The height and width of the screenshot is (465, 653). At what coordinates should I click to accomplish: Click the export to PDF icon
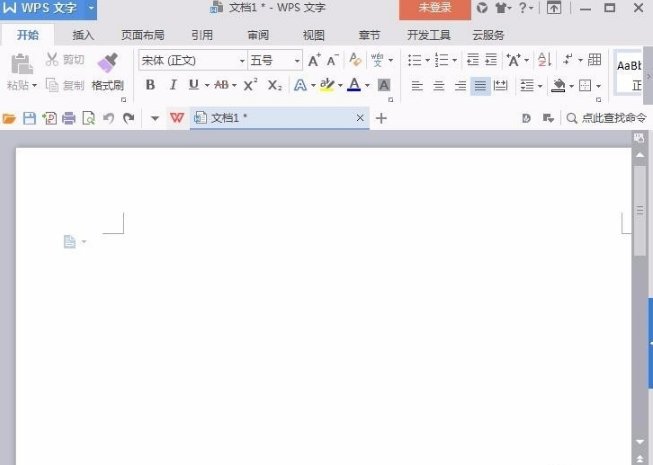pyautogui.click(x=49, y=119)
